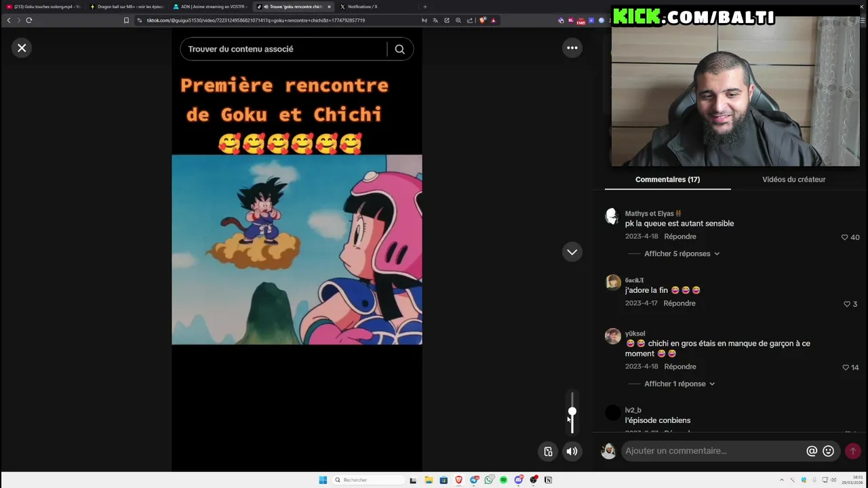Reply to "j'adore la fin" comment

tap(679, 303)
